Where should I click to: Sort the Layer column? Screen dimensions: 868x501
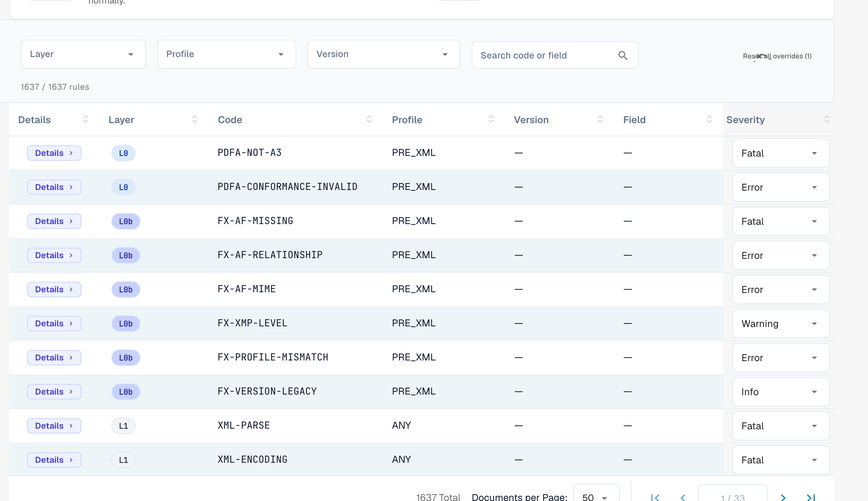coord(194,119)
